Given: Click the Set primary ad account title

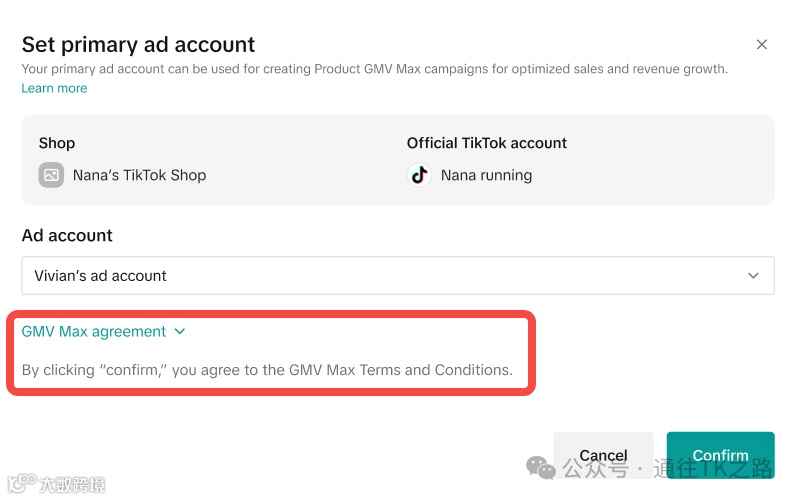Looking at the screenshot, I should 138,45.
